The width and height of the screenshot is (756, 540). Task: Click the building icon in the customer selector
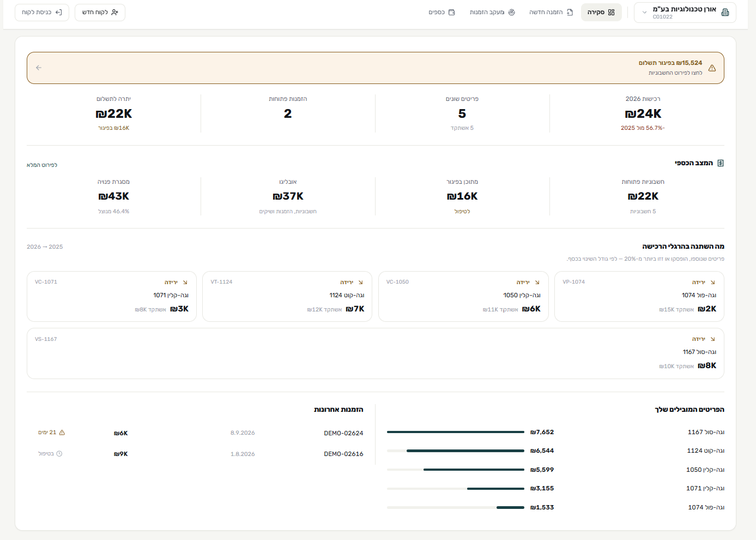(725, 13)
